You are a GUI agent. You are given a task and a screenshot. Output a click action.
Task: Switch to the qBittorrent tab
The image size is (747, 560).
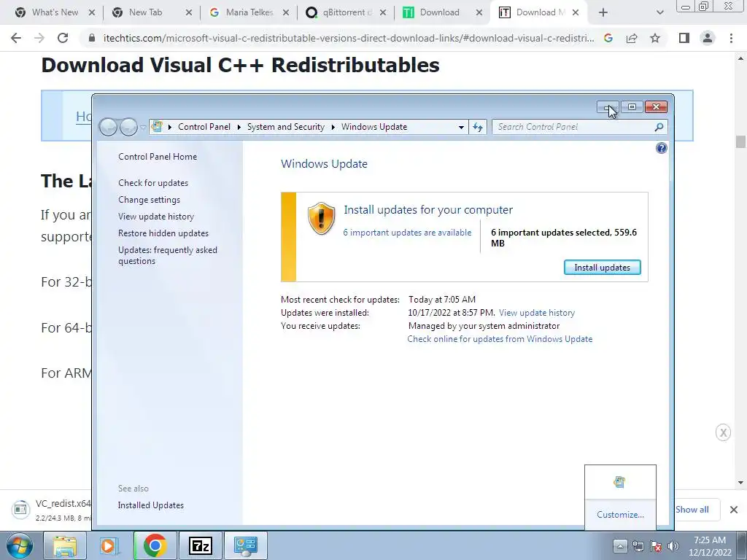coord(347,12)
